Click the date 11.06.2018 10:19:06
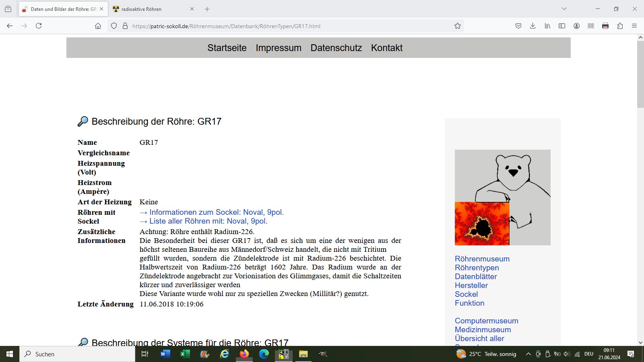The height and width of the screenshot is (362, 644). (171, 304)
